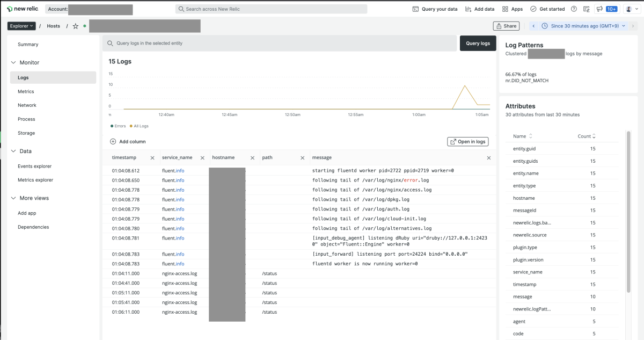This screenshot has height=340, width=644.
Task: Collapse the Monitor section
Action: [x=13, y=63]
